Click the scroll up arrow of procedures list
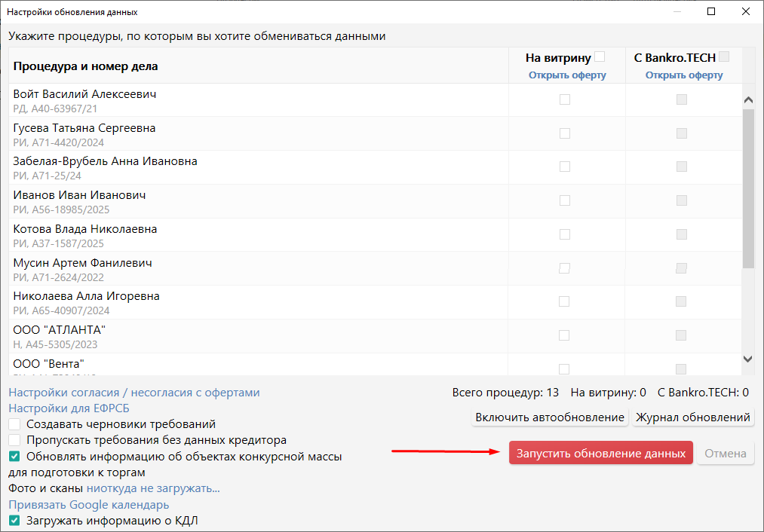Viewport: 764px width, 532px height. 748,99
